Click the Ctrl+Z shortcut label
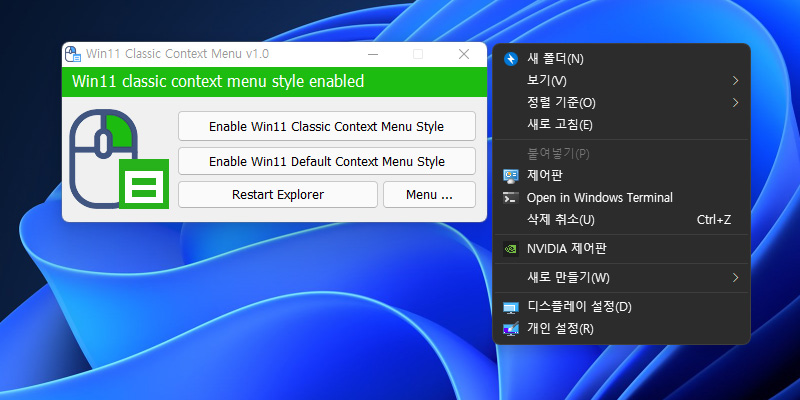The width and height of the screenshot is (800, 400). (x=714, y=220)
